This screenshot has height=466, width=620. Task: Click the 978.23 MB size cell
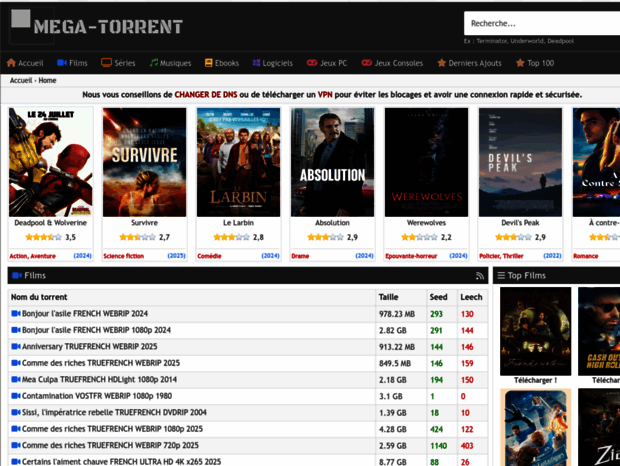click(x=401, y=314)
